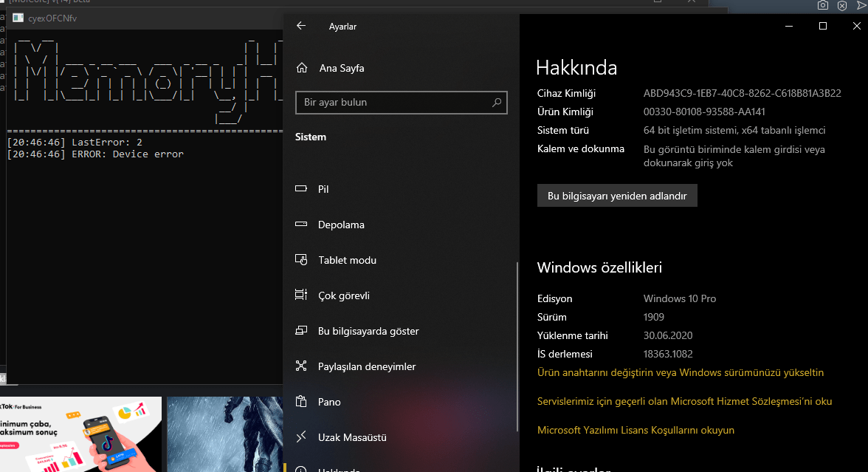Click the cyexOFCNfv console window icon
The width and height of the screenshot is (868, 472).
coord(18,18)
